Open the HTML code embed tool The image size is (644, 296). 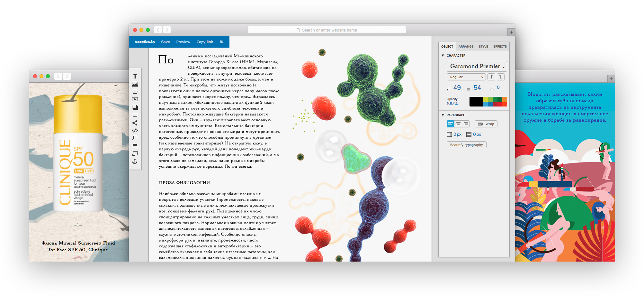click(135, 131)
